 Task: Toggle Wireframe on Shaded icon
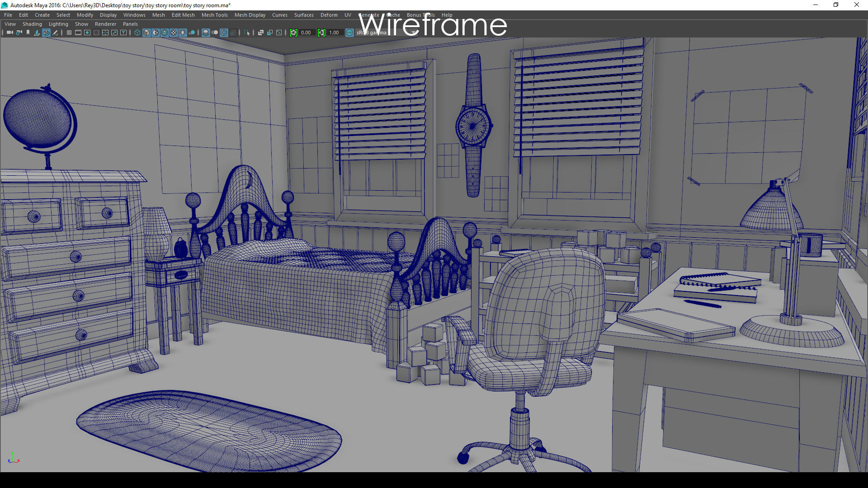click(x=165, y=33)
